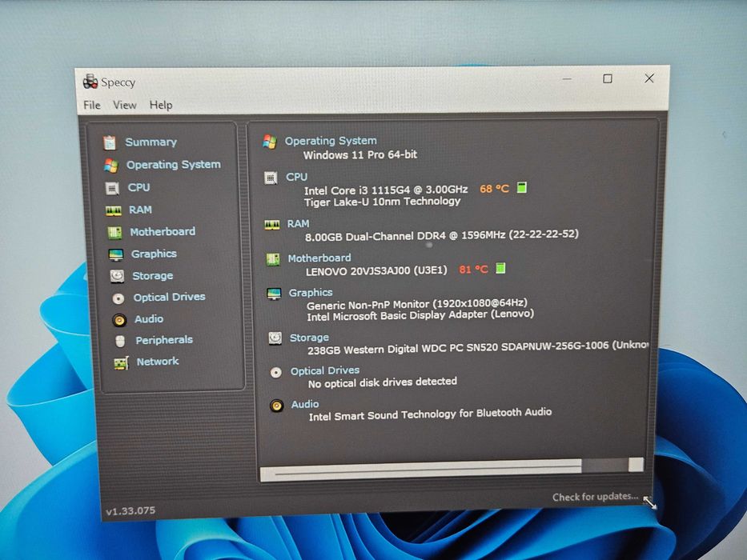Click Optical Drives heading link in summary
The height and width of the screenshot is (560, 747).
pos(325,371)
